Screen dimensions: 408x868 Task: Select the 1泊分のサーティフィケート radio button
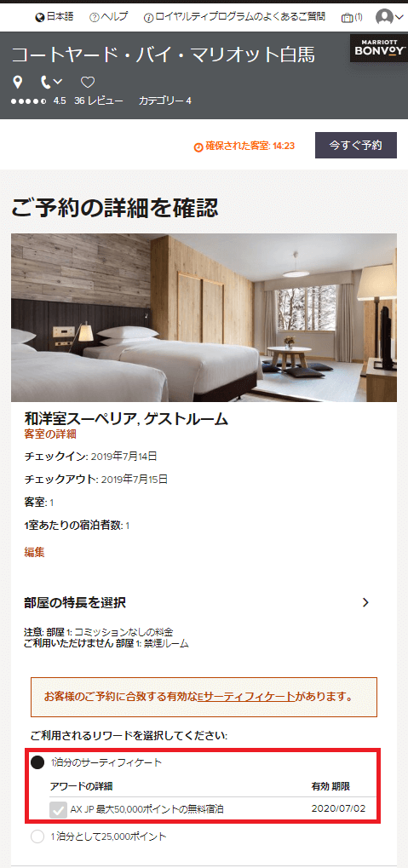click(x=37, y=762)
